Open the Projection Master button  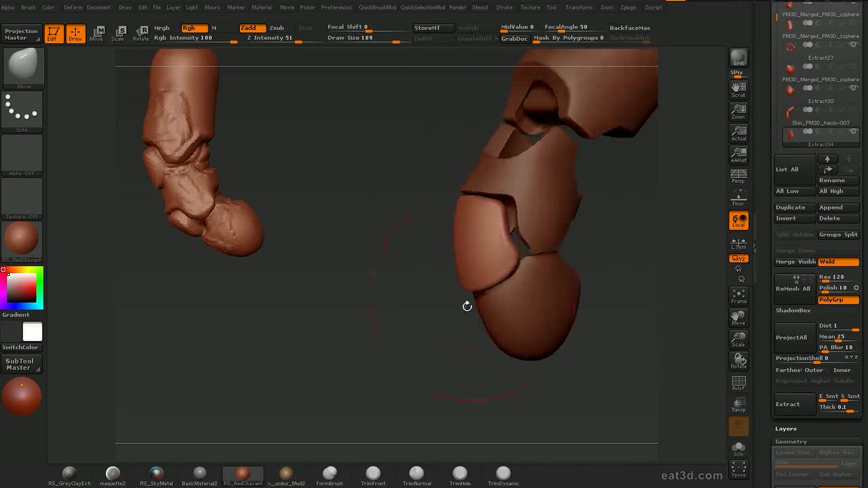(21, 34)
